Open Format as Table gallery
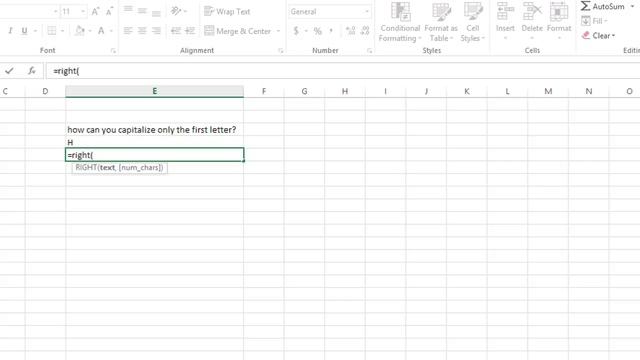This screenshot has height=360, width=640. point(441,22)
